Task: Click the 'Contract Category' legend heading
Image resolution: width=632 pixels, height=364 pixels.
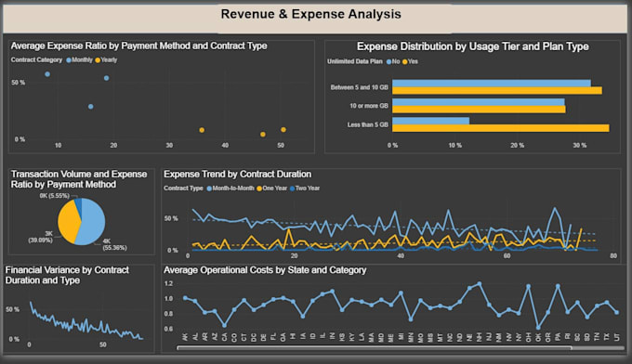Action: pos(36,60)
